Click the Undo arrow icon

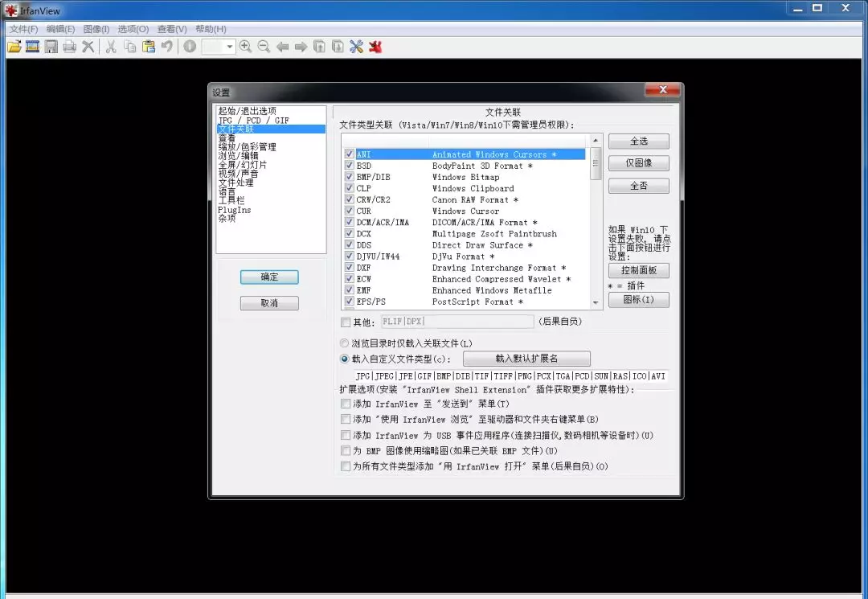[166, 47]
